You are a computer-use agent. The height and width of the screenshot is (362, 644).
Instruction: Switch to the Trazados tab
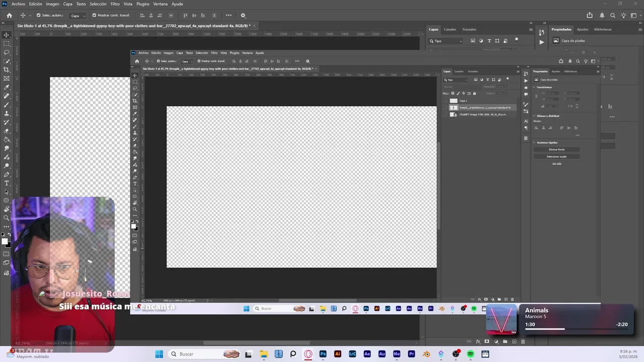pyautogui.click(x=469, y=29)
